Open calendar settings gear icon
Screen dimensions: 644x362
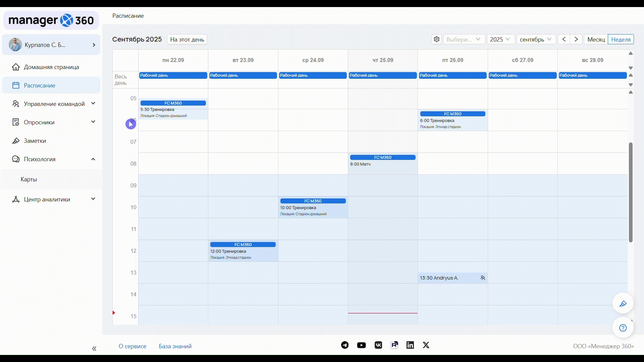pyautogui.click(x=436, y=39)
